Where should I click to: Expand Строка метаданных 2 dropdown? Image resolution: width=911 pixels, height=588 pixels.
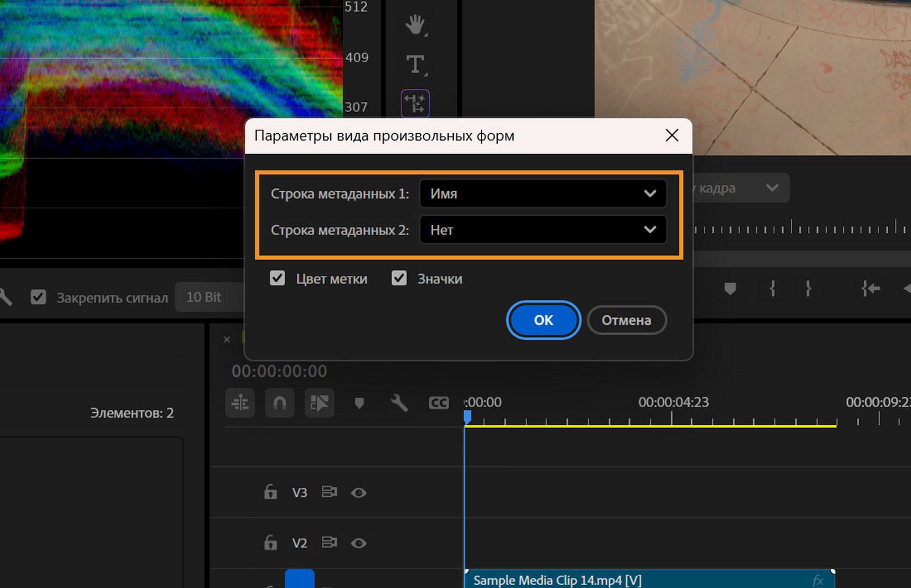(543, 230)
